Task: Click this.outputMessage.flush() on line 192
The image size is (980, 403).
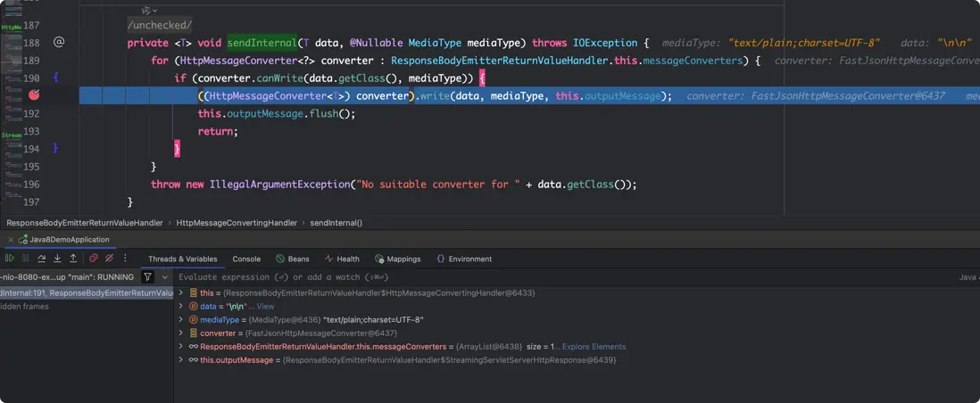Action: click(277, 114)
